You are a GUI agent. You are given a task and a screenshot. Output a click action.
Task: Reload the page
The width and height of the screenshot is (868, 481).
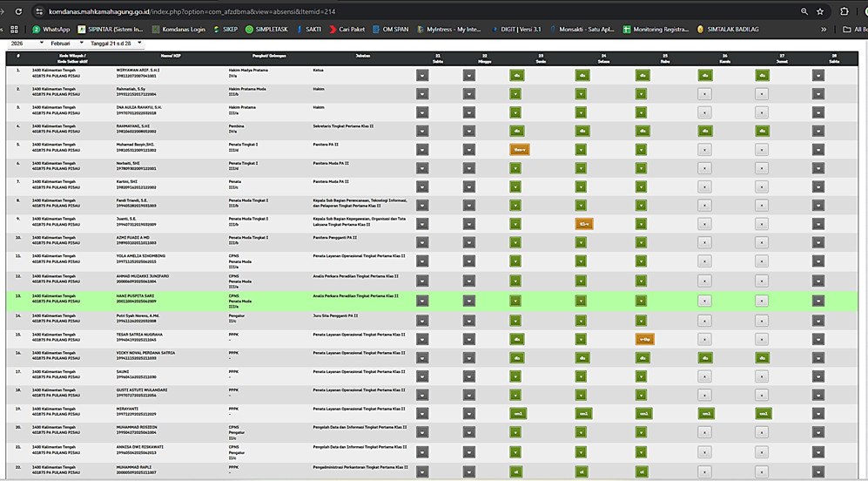pos(14,11)
